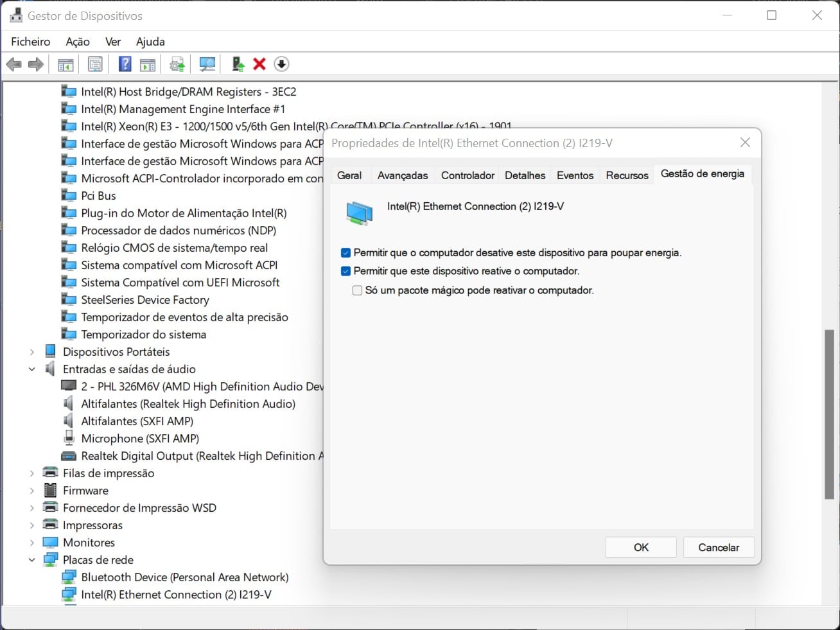Screen dimensions: 840x630
Task: Click the speaker icon of Entradas e saídas de áudio
Action: click(50, 369)
